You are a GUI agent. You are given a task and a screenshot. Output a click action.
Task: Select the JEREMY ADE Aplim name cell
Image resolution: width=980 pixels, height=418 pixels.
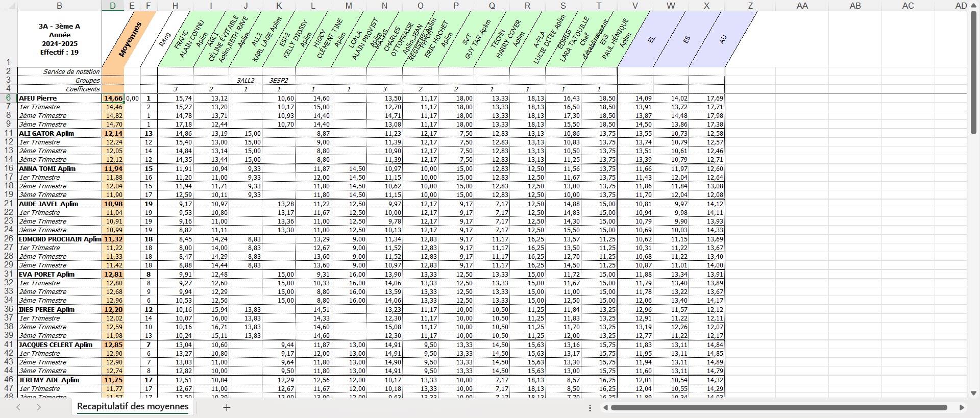[60, 380]
